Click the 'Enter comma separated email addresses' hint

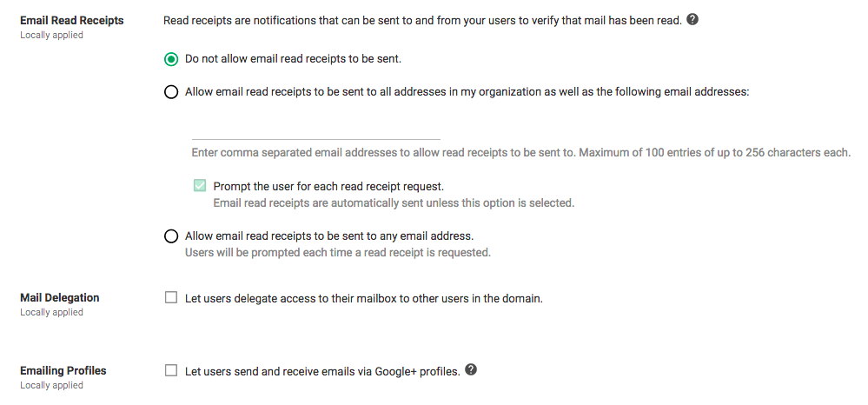(520, 153)
